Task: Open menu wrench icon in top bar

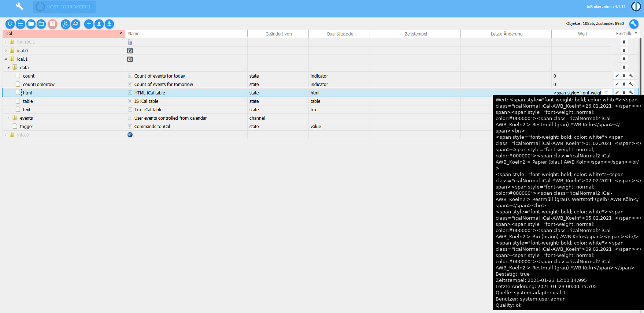Action: [x=19, y=6]
